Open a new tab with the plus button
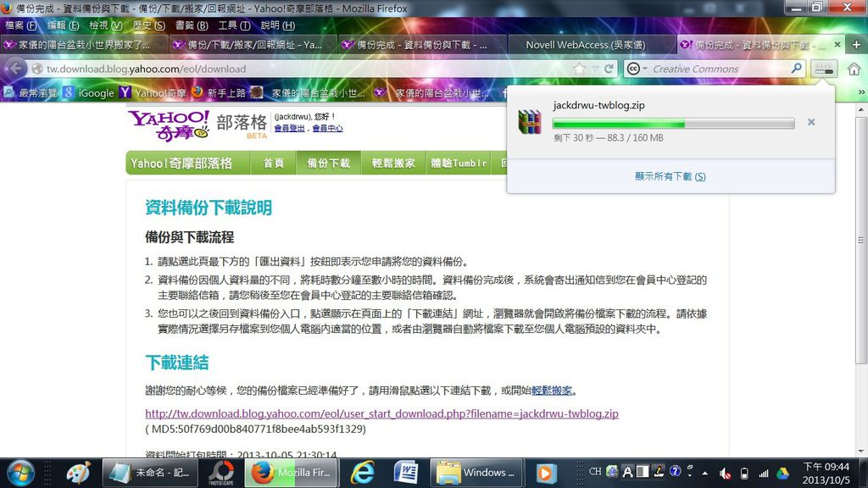The width and height of the screenshot is (868, 488). click(x=856, y=45)
